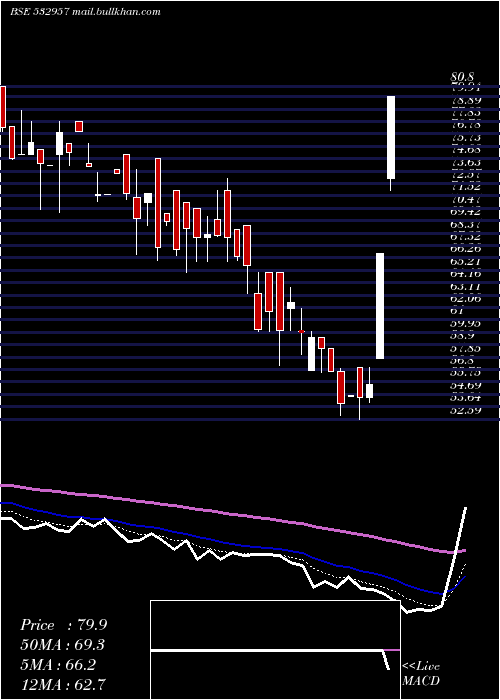Click the 5MA : 66.2 readout
This screenshot has width=500, height=700.
pos(58,665)
